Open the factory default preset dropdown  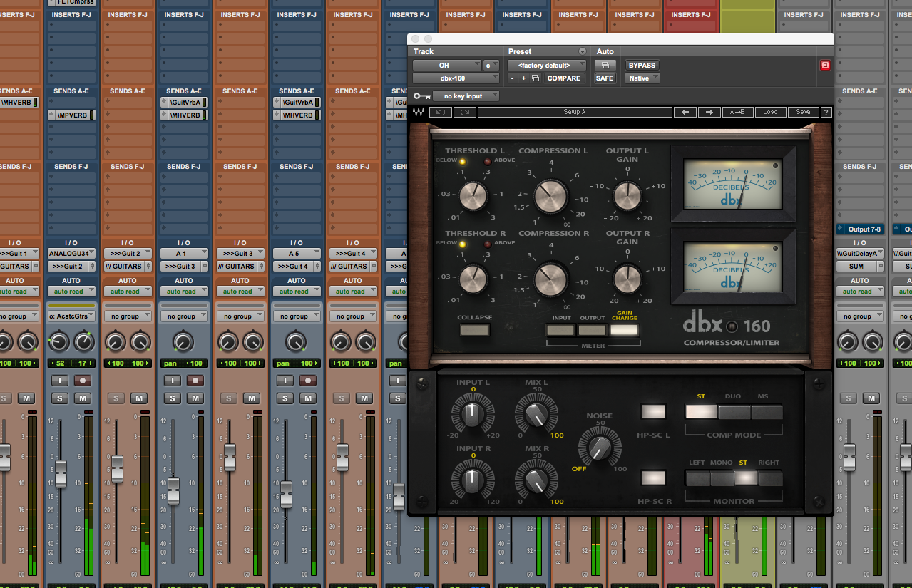tap(546, 65)
